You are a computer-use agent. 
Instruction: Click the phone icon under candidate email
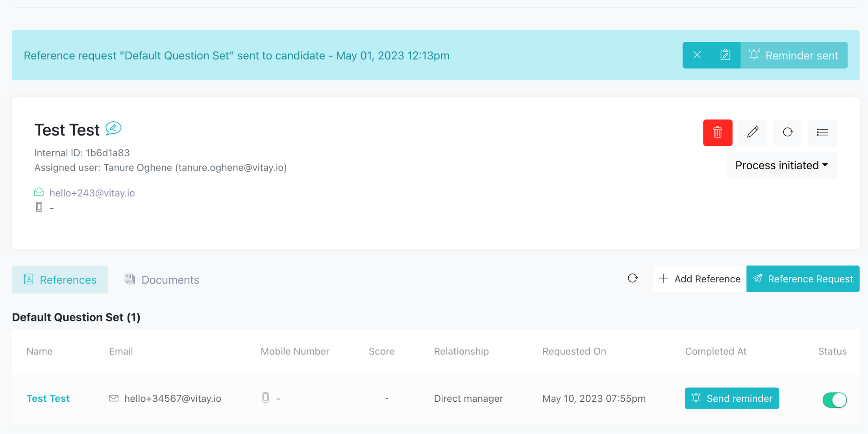[x=39, y=207]
